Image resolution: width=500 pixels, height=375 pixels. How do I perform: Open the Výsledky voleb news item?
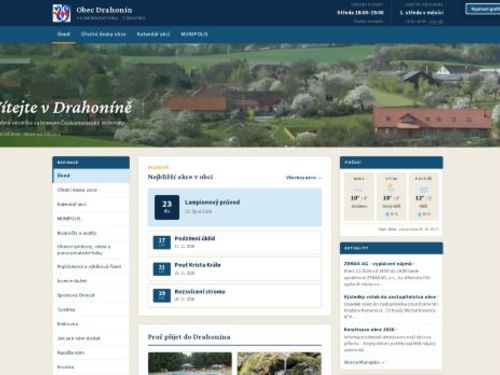pos(391,297)
